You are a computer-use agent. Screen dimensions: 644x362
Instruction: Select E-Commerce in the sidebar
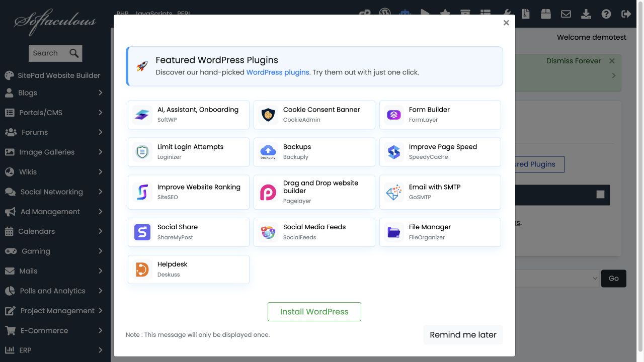click(x=44, y=330)
